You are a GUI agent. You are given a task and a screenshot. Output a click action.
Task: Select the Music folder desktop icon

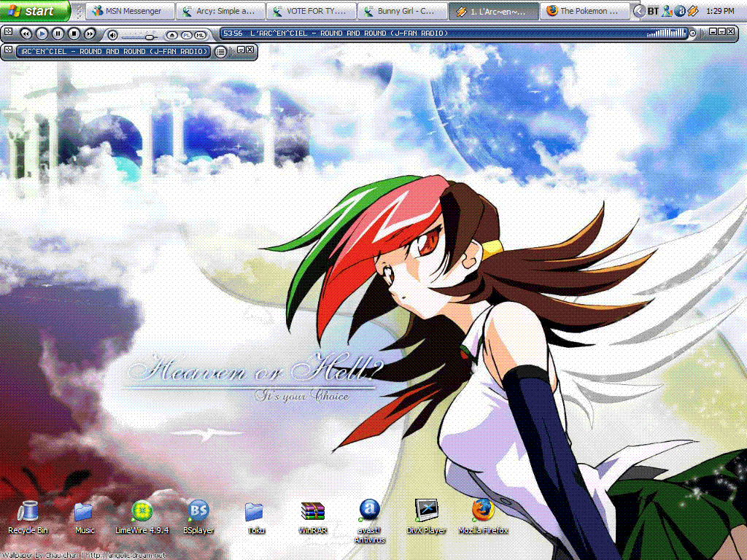point(85,518)
